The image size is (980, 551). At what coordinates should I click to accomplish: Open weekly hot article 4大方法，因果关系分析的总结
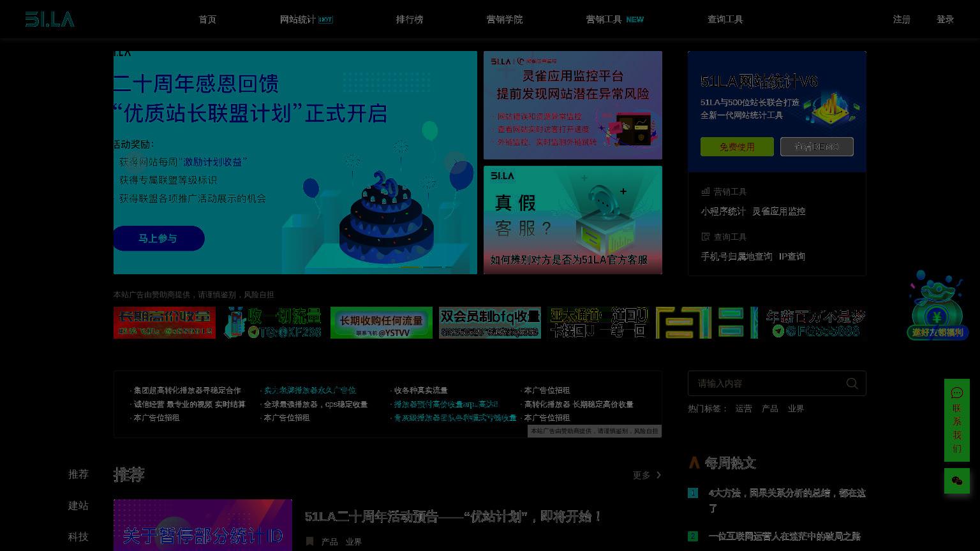pyautogui.click(x=787, y=501)
